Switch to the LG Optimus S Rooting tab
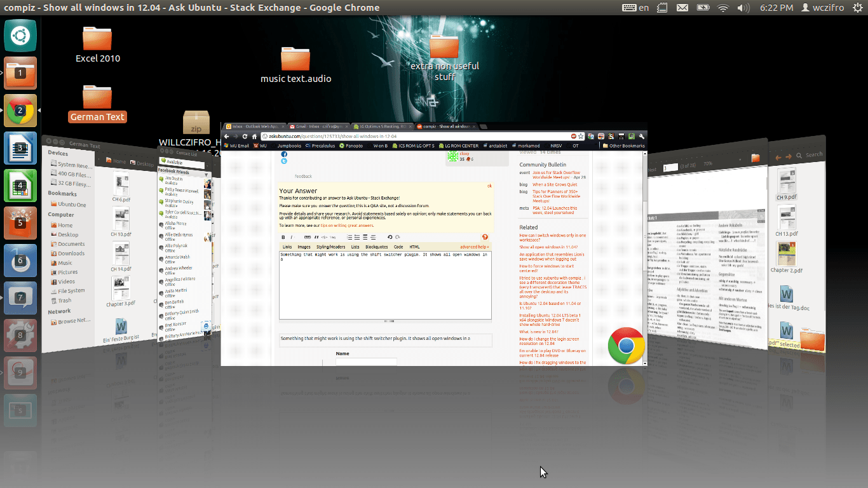 (x=382, y=126)
